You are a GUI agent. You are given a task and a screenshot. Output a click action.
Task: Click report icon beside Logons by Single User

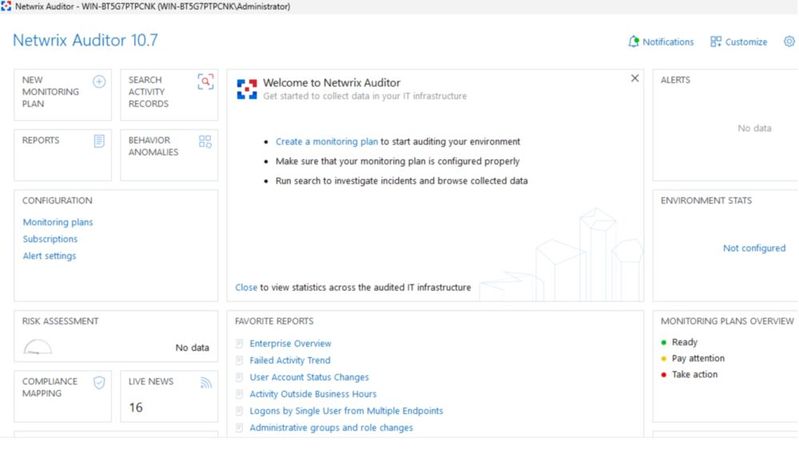239,411
